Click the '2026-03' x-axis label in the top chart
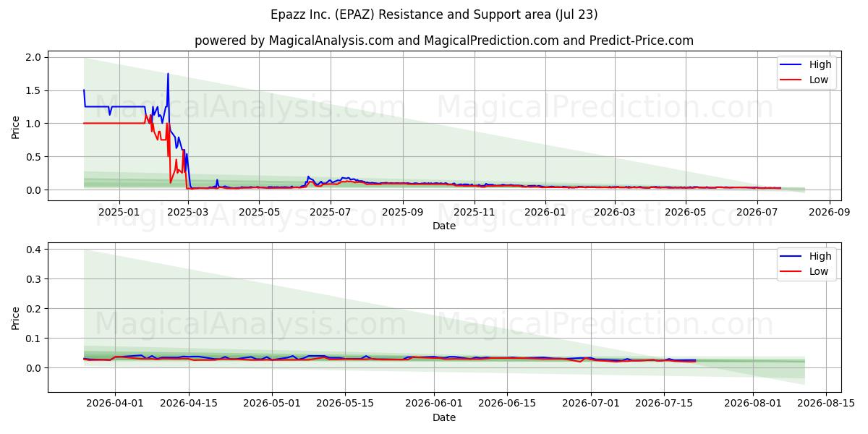The image size is (868, 434). click(614, 212)
